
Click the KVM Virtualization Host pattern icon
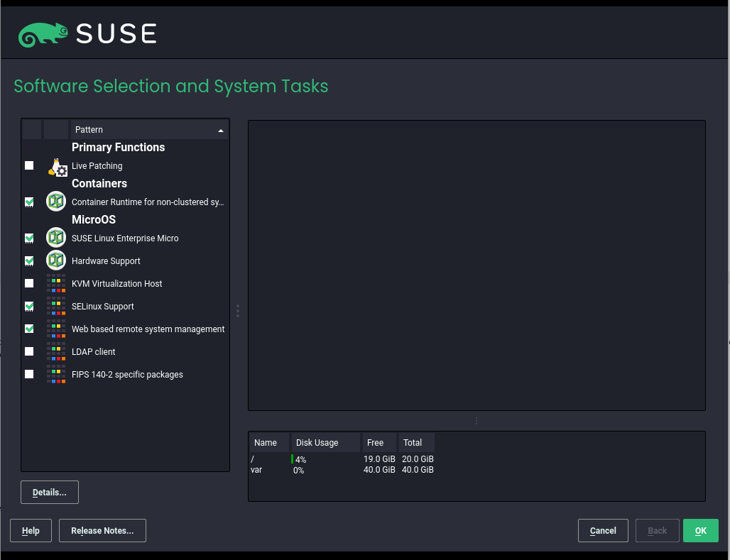[x=55, y=283]
